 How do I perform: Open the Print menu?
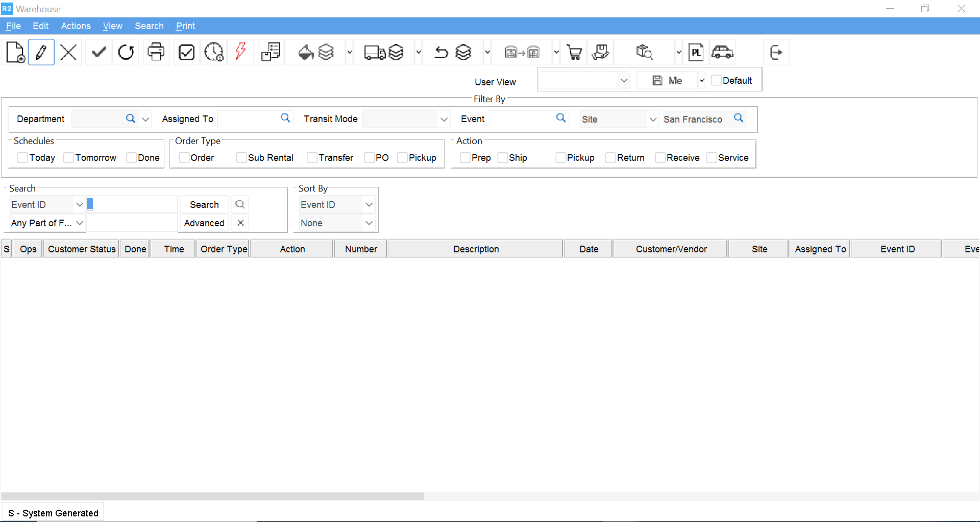pos(185,26)
